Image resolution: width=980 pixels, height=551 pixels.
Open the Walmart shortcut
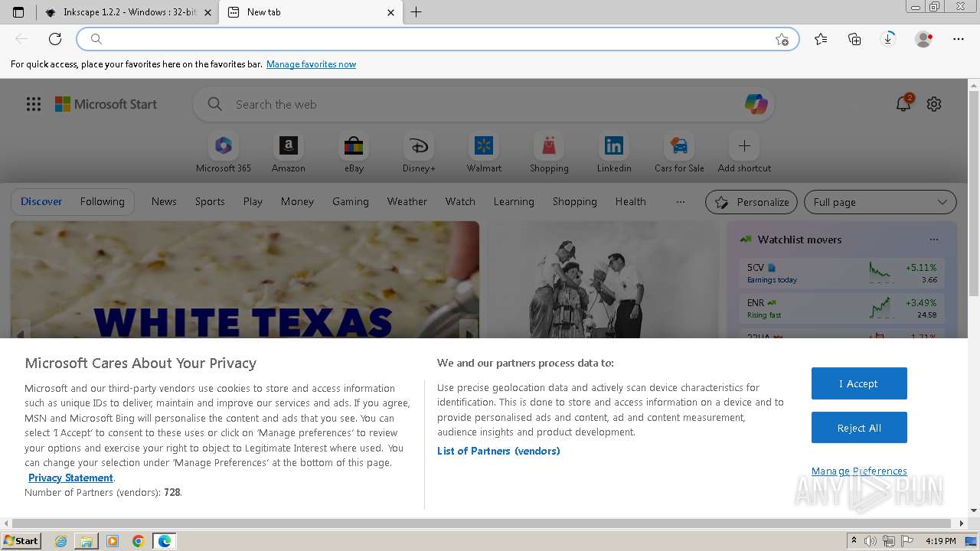pyautogui.click(x=484, y=152)
